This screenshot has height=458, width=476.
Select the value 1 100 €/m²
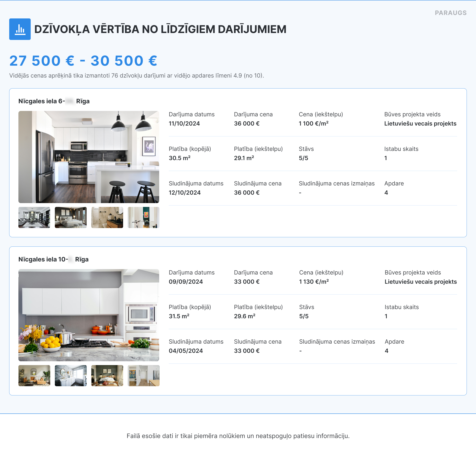tap(314, 123)
